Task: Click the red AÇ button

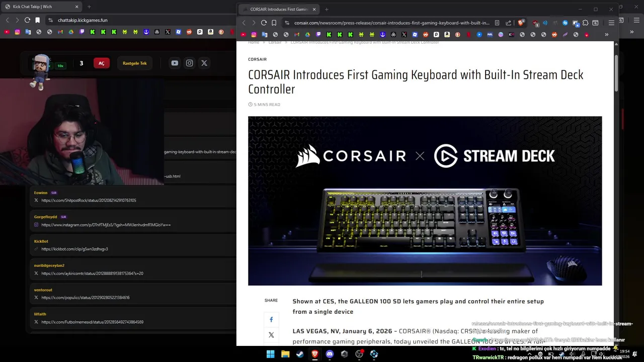Action: tap(101, 63)
